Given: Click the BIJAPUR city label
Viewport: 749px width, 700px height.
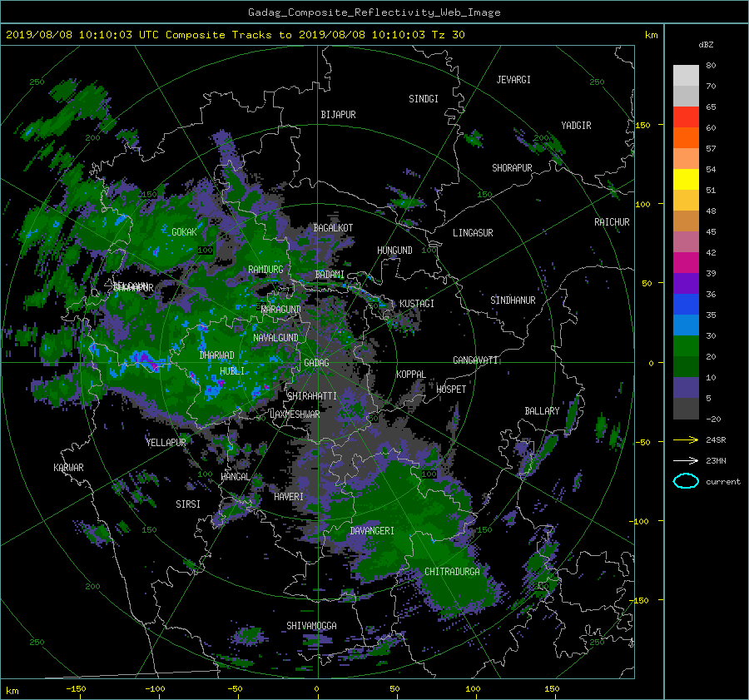Looking at the screenshot, I should 338,115.
